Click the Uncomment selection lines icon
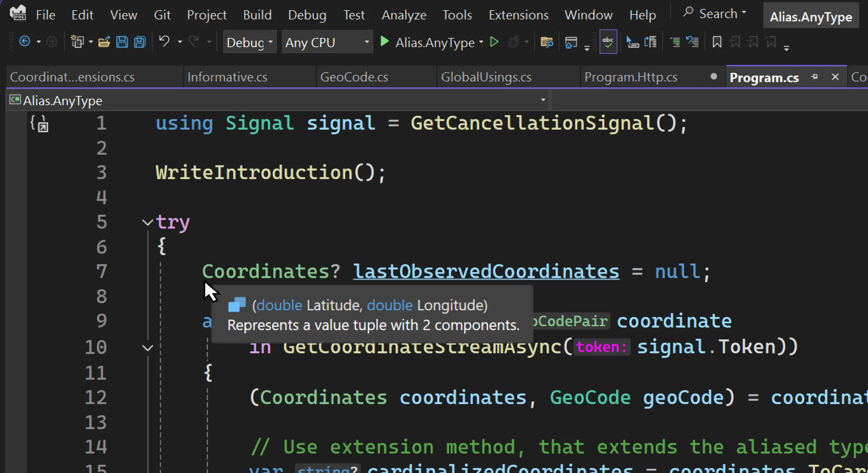The image size is (868, 473). 692,42
